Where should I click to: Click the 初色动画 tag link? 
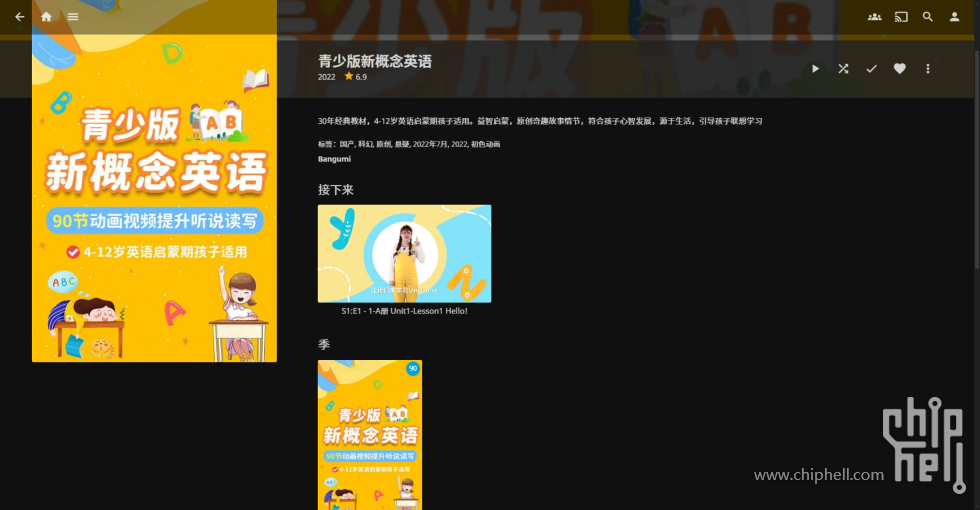[x=485, y=144]
